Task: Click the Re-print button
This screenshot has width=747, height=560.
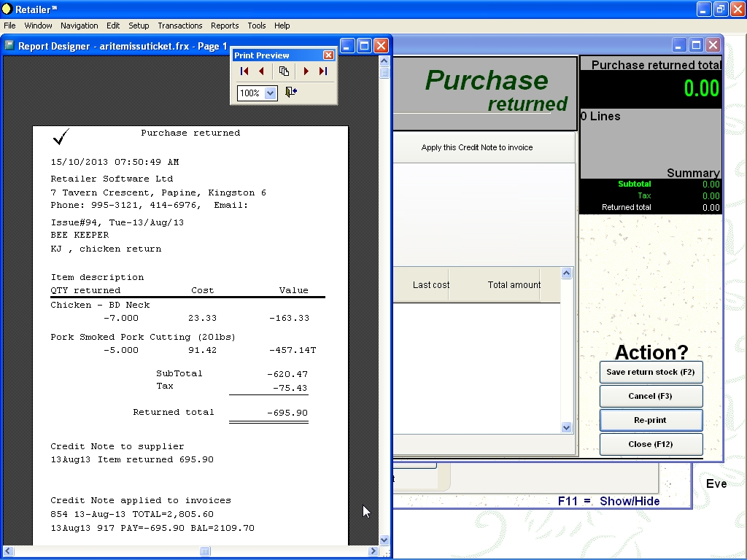Action: tap(651, 420)
